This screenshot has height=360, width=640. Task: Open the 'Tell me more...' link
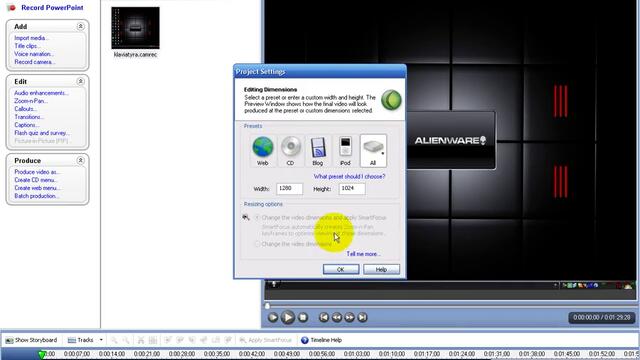coord(363,254)
